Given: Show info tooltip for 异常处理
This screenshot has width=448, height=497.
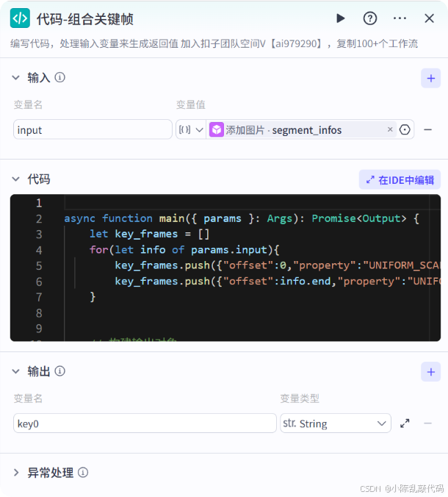Looking at the screenshot, I should click(x=83, y=473).
